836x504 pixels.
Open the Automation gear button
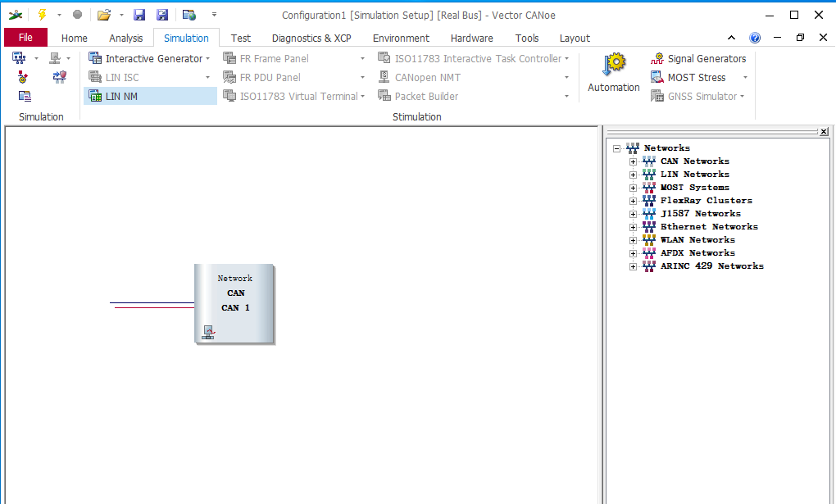613,73
